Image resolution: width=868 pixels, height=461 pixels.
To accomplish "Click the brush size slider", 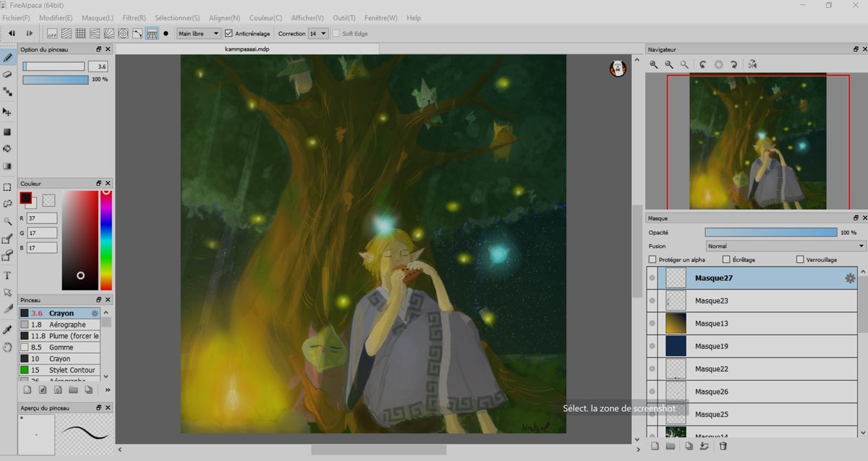I will coord(54,66).
